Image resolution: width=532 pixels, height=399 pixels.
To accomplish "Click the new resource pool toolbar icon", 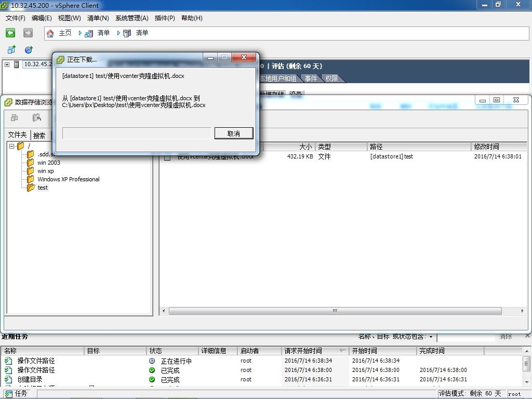I will click(29, 50).
